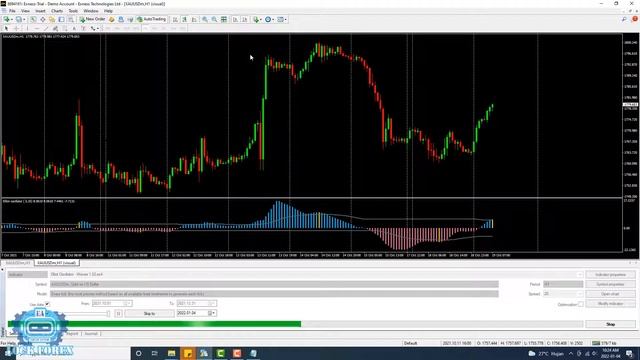Click the Open chart button

pos(611,294)
